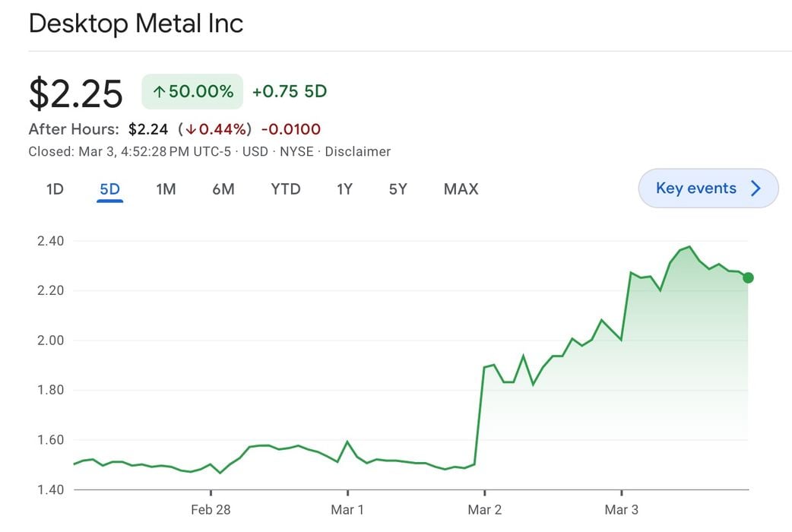
Task: Open the MAX chart range
Action: (x=461, y=189)
